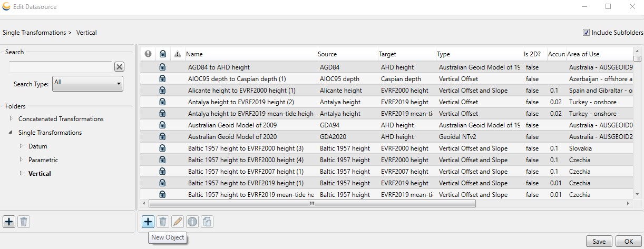The height and width of the screenshot is (249, 644).
Task: Add a new folder with the plus button
Action: pyautogui.click(x=9, y=222)
